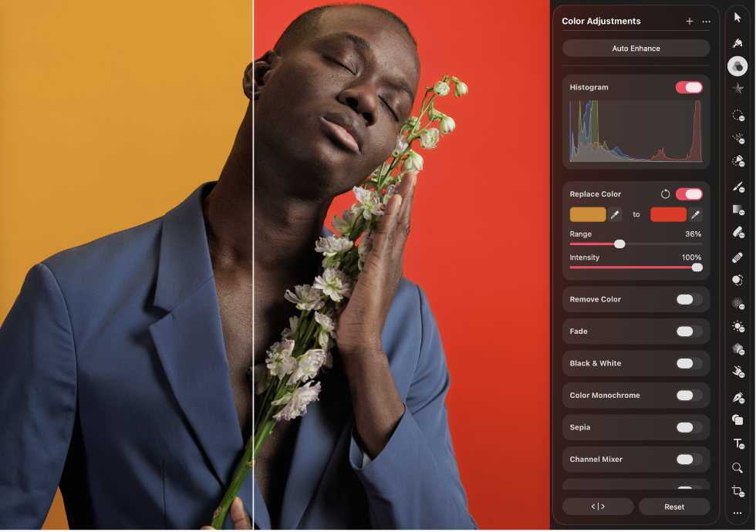Turn on the Sepia effect

click(690, 427)
